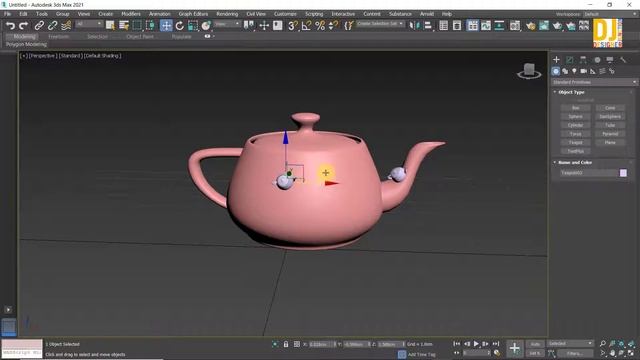Open the Schematic View icon
The height and width of the screenshot is (360, 640).
[499, 26]
